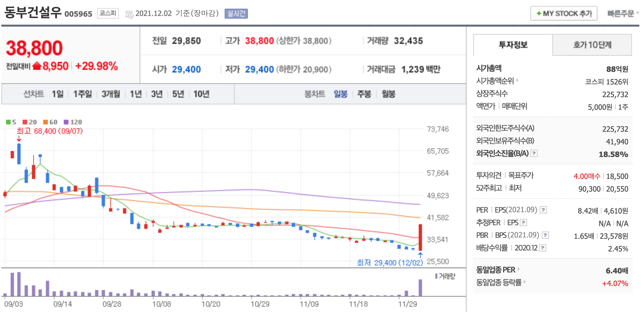Select the 일봉 daily candle chart

[x=341, y=94]
